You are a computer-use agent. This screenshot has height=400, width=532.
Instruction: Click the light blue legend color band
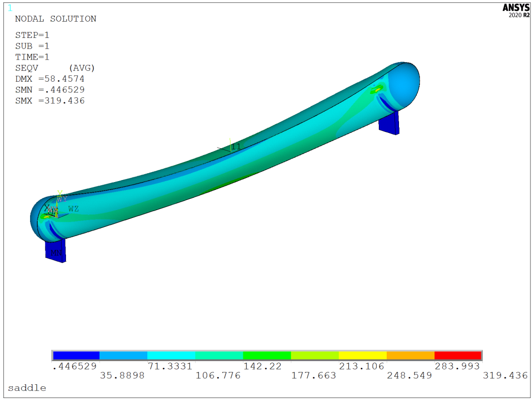123,355
